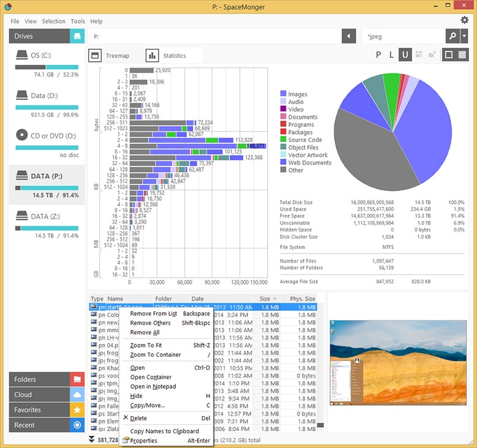The width and height of the screenshot is (477, 448).
Task: Toggle the U size mode button
Action: (405, 54)
